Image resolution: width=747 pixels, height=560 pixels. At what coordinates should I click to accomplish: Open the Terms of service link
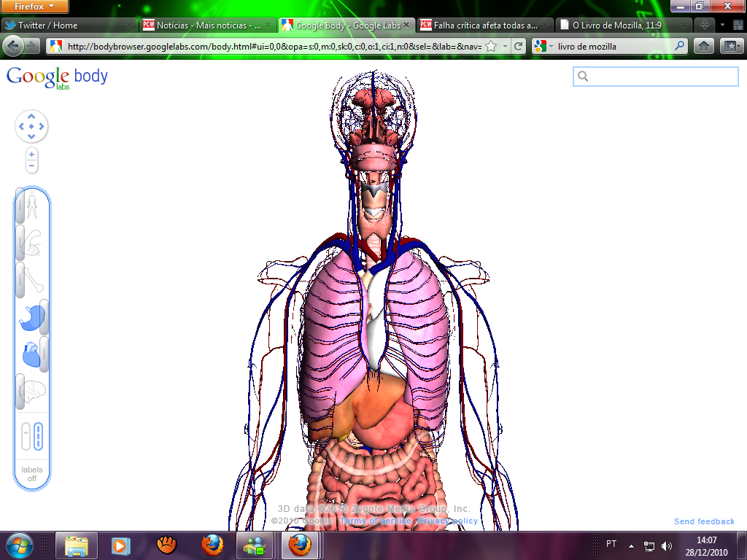[376, 521]
